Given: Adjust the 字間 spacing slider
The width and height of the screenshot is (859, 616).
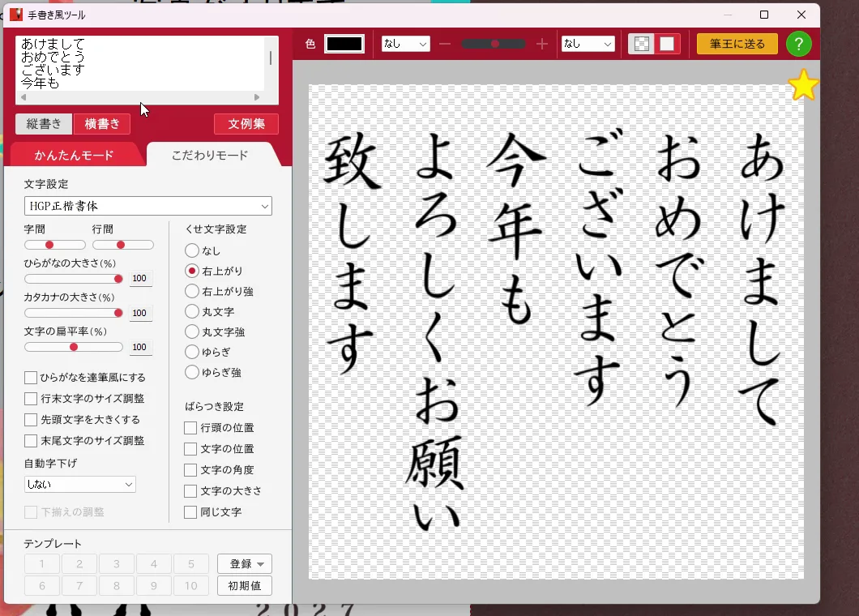Looking at the screenshot, I should point(55,245).
